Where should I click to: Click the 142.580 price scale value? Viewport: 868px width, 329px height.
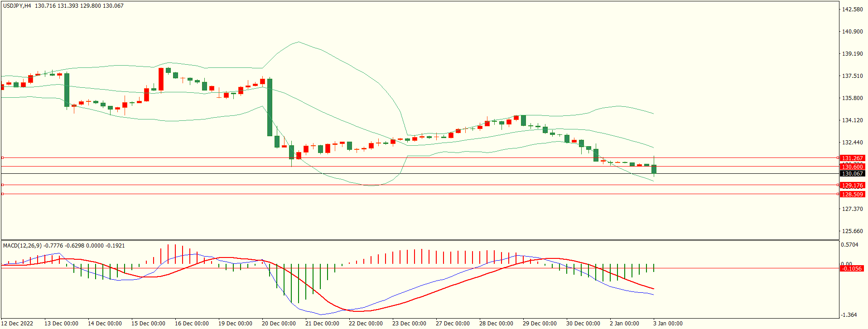coord(852,9)
